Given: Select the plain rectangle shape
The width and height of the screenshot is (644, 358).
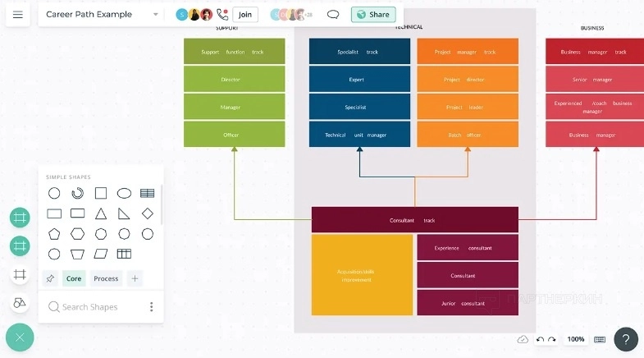Looking at the screenshot, I should pos(54,213).
